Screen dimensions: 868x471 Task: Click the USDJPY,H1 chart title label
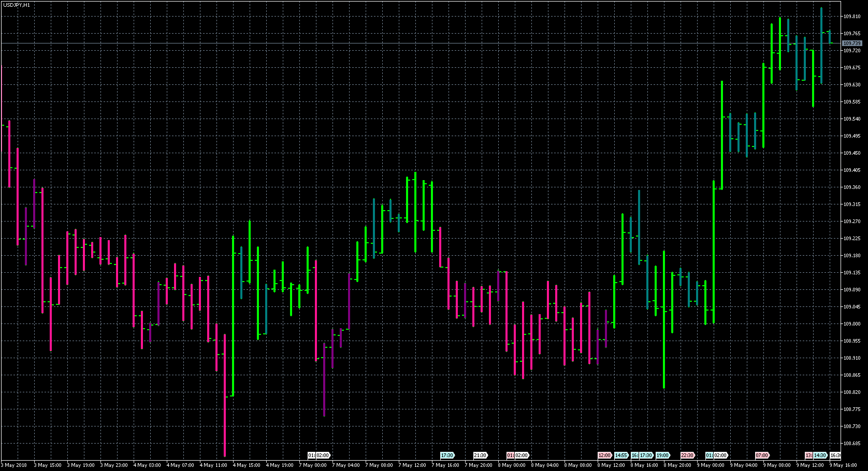tap(16, 5)
